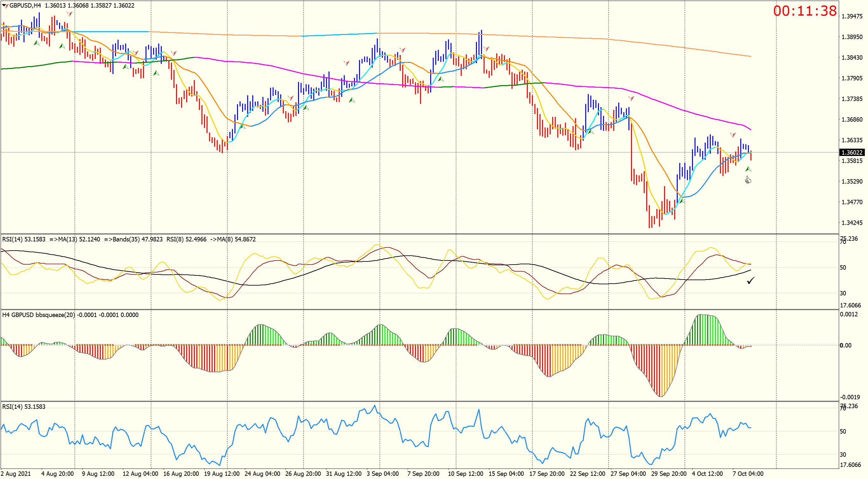Viewport: 868px width, 479px height.
Task: Click the red down arrow after the 10 Sep peak
Action: click(x=486, y=49)
